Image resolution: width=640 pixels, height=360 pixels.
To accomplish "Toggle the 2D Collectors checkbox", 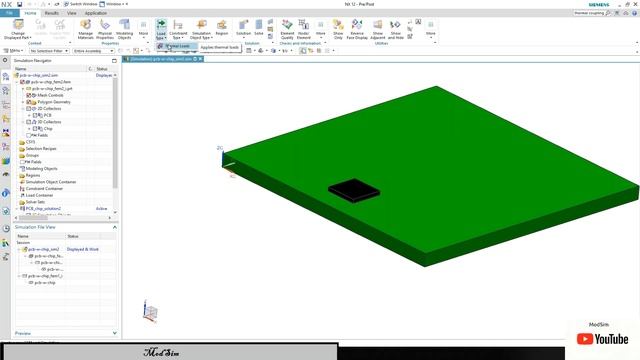I will pos(29,109).
